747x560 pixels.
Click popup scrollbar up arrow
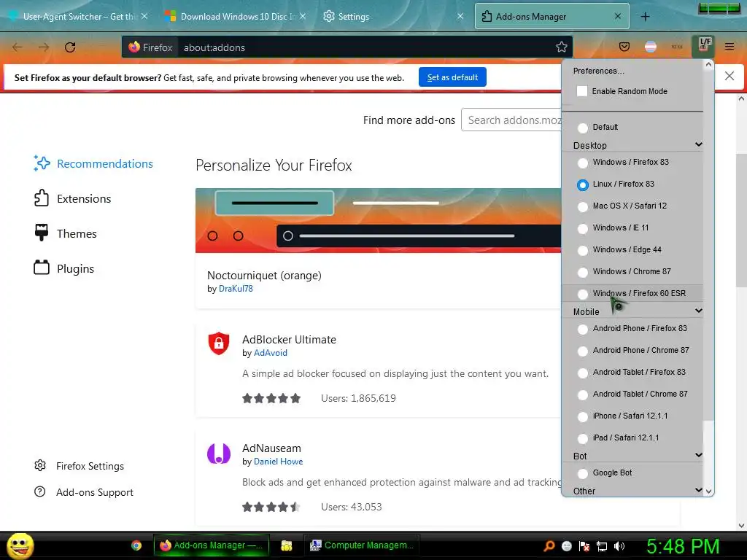click(708, 65)
